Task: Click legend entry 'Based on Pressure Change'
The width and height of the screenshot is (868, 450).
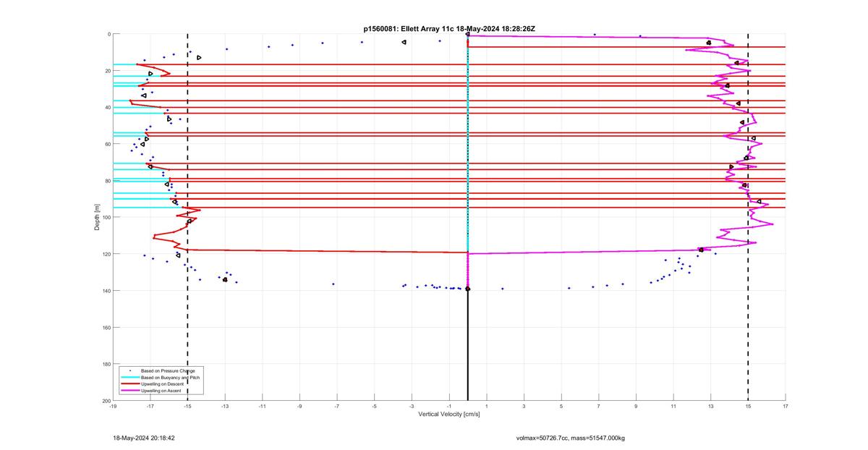Action: [x=168, y=371]
